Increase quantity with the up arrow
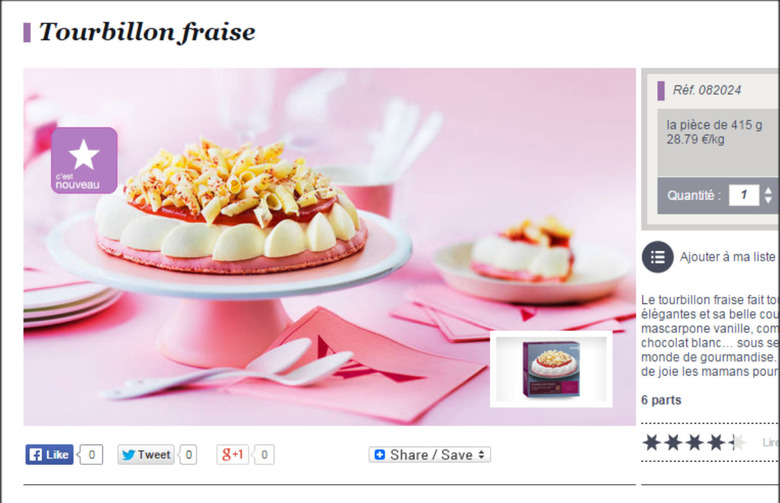 [x=768, y=190]
